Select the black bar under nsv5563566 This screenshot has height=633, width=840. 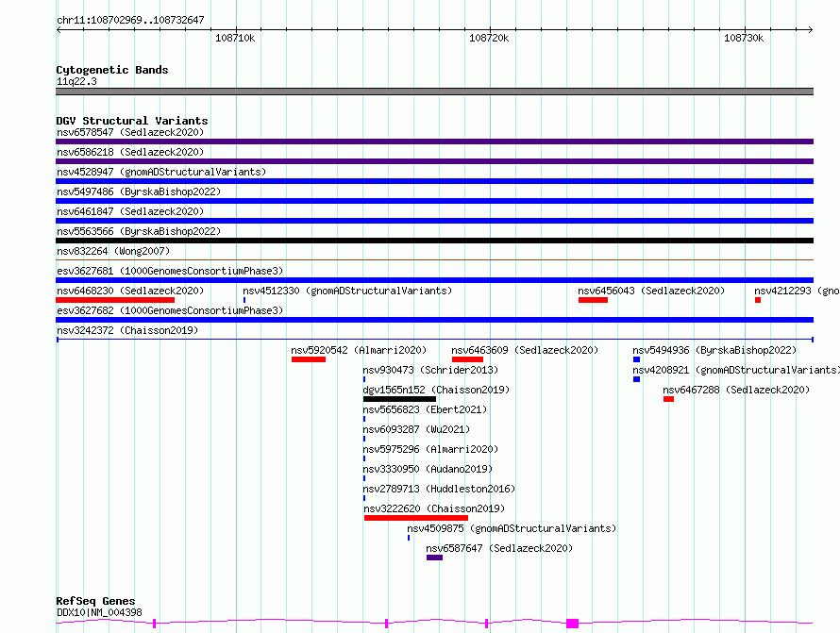pyautogui.click(x=434, y=241)
